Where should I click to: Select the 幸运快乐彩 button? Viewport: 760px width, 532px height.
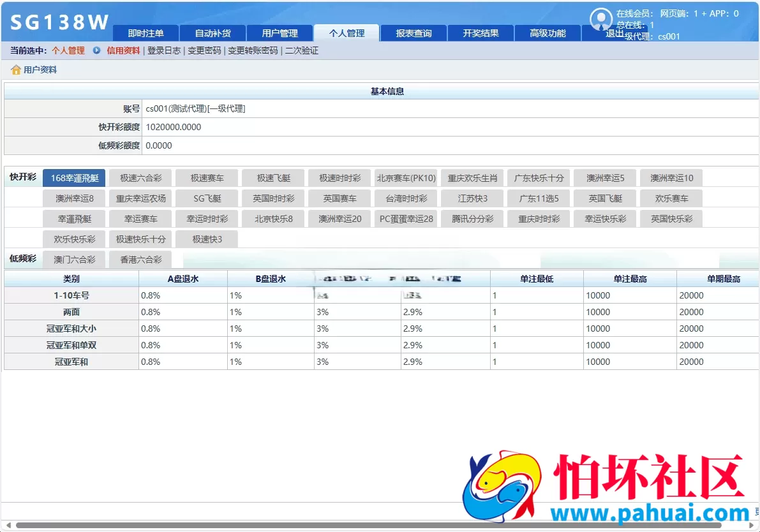tap(606, 219)
